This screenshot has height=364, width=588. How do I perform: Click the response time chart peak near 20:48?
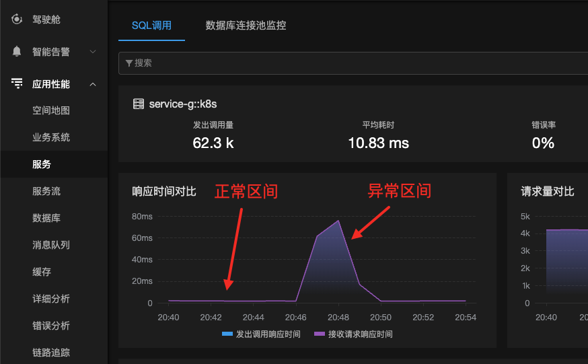click(338, 221)
